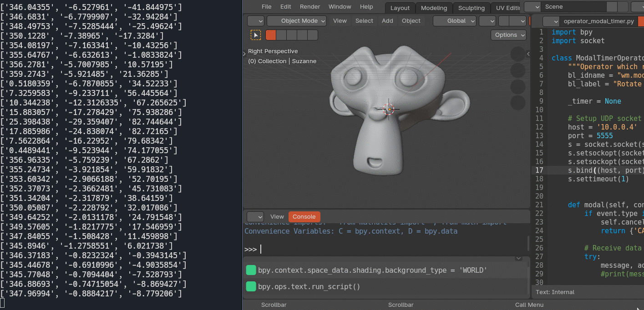Click the Scene name field
This screenshot has height=310, width=644.
tap(573, 7)
